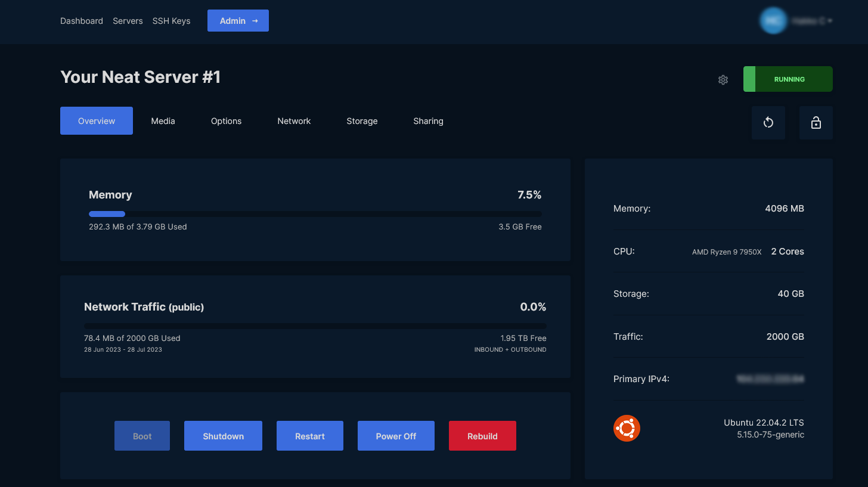Click the user avatar circle
This screenshot has height=487, width=868.
[773, 21]
